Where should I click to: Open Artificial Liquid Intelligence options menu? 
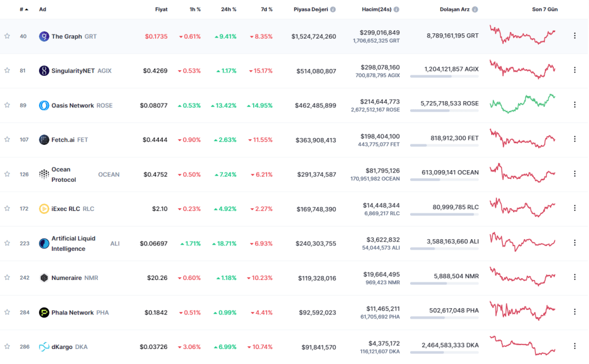[575, 243]
